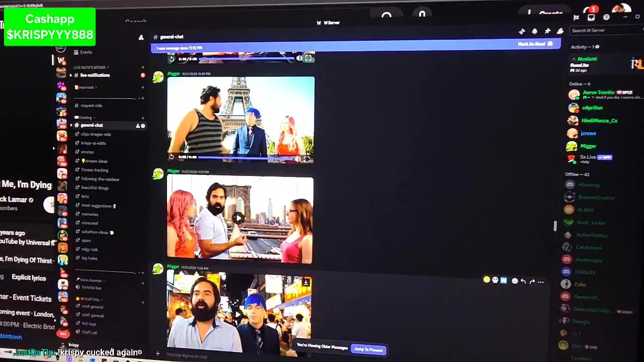Open the beautiful-things channel
644x362 pixels.
tap(95, 188)
